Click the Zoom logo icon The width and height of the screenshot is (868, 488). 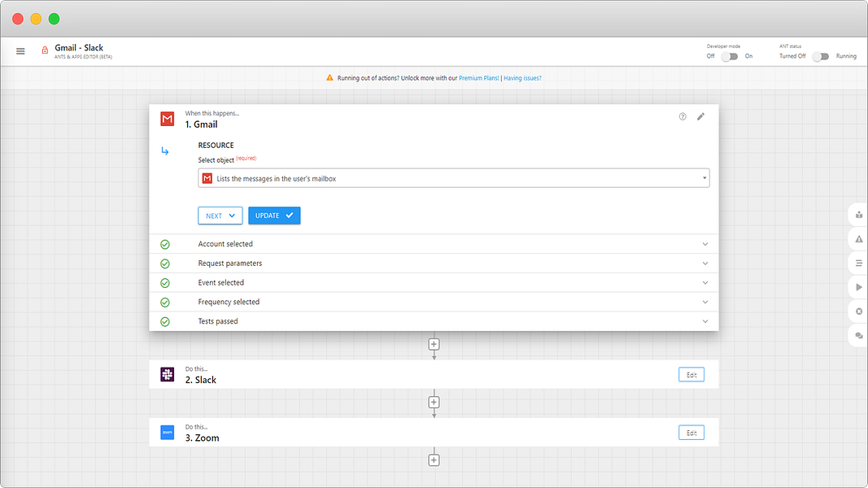point(168,432)
